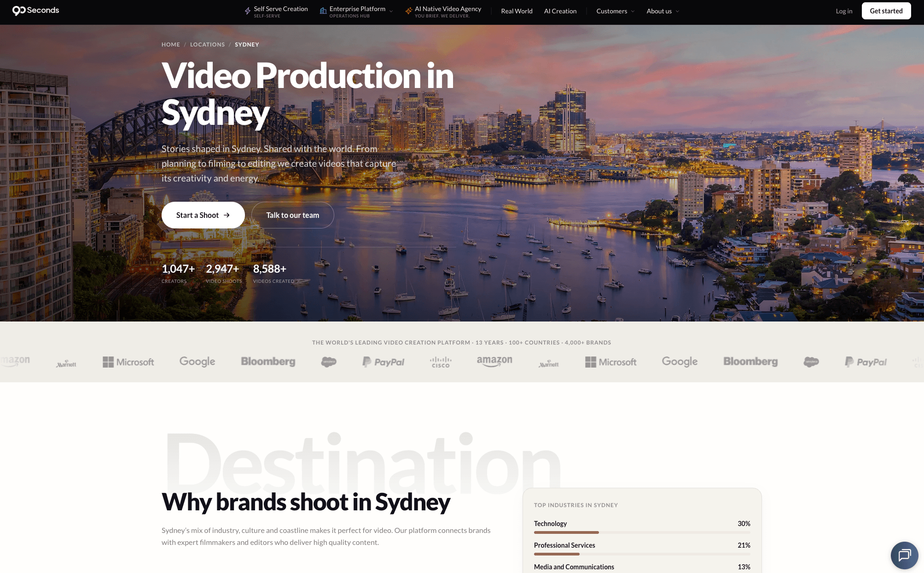The height and width of the screenshot is (573, 924).
Task: Expand the Customers menu chevron
Action: [x=633, y=12]
